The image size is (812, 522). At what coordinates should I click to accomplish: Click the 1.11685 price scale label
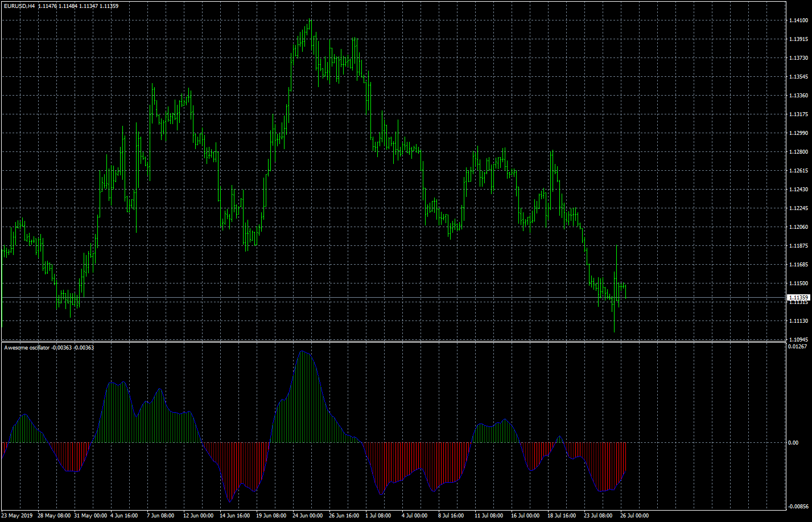click(x=798, y=265)
